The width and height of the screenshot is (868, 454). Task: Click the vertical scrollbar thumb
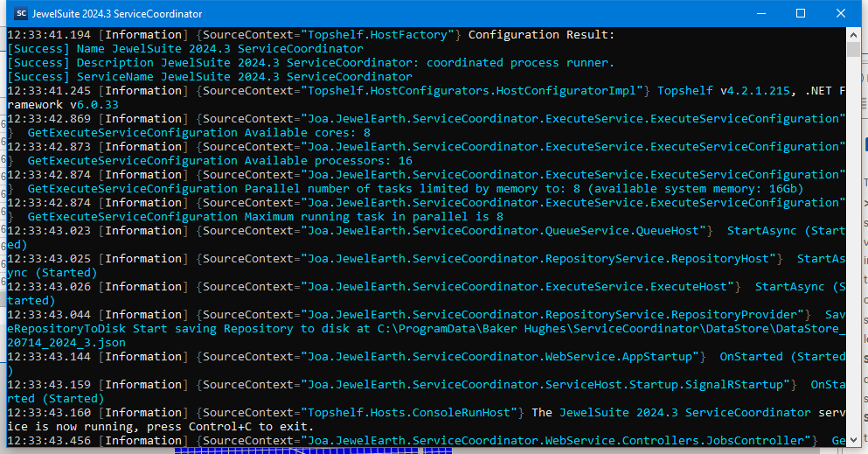pyautogui.click(x=853, y=49)
